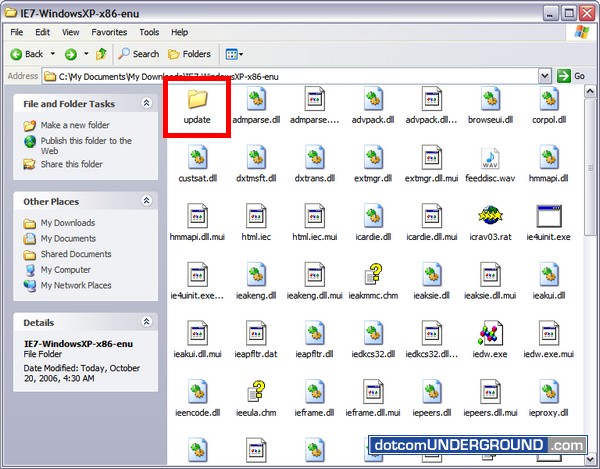Go to My Downloads

(68, 223)
